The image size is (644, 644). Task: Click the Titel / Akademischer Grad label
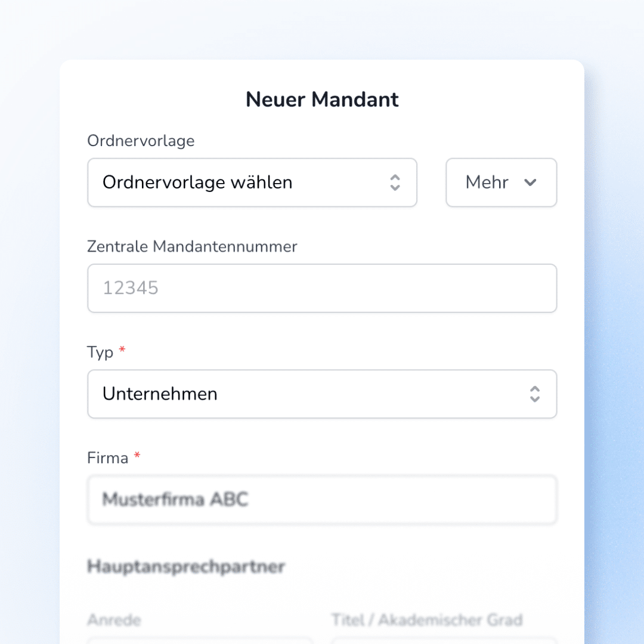(x=427, y=620)
